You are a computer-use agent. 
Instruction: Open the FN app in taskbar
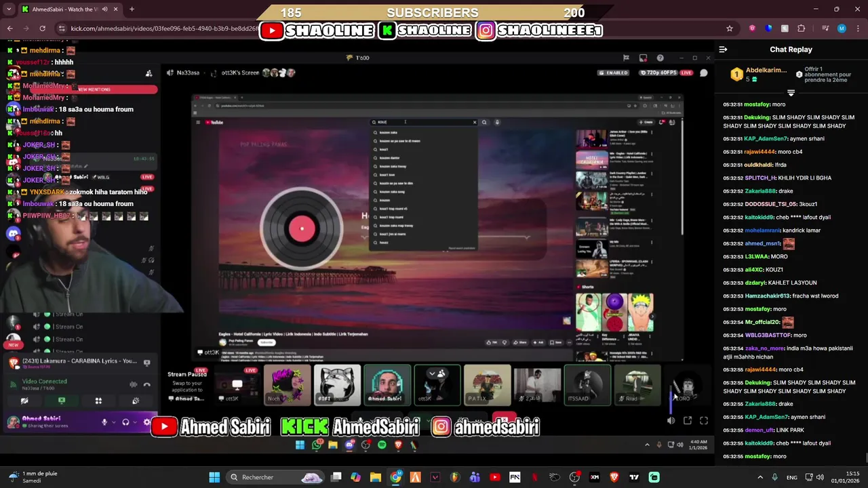click(x=515, y=477)
